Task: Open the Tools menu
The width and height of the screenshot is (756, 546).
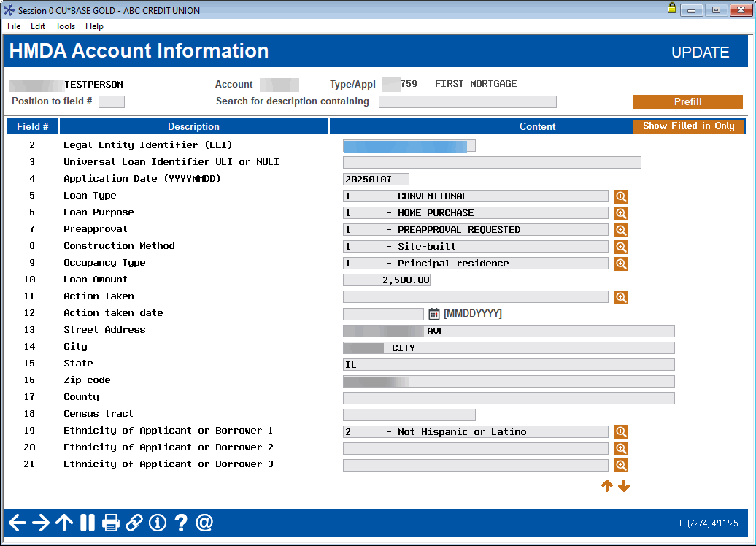Action: (x=65, y=26)
